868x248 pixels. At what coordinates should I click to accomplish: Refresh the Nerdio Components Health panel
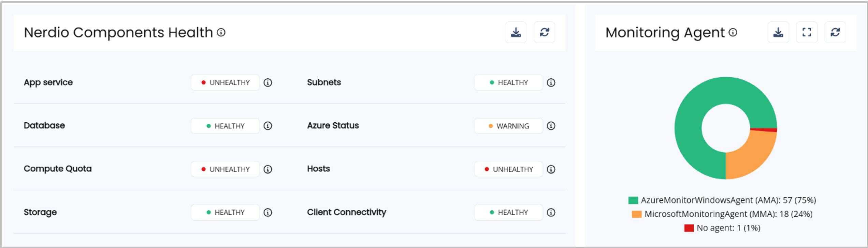[x=544, y=32]
